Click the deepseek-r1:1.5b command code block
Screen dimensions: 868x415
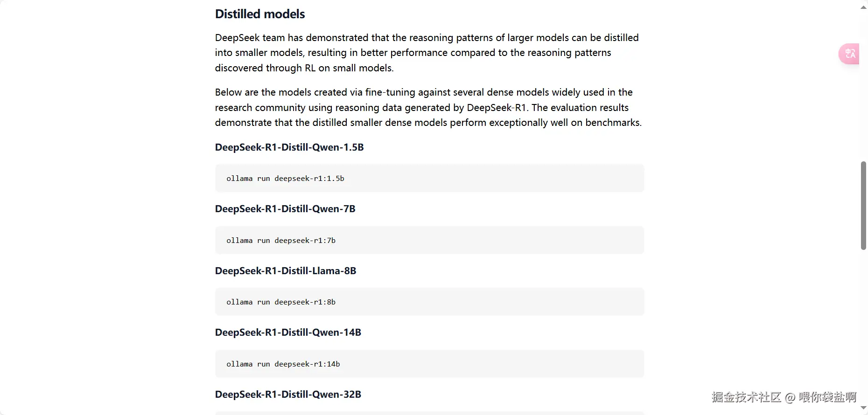(429, 178)
